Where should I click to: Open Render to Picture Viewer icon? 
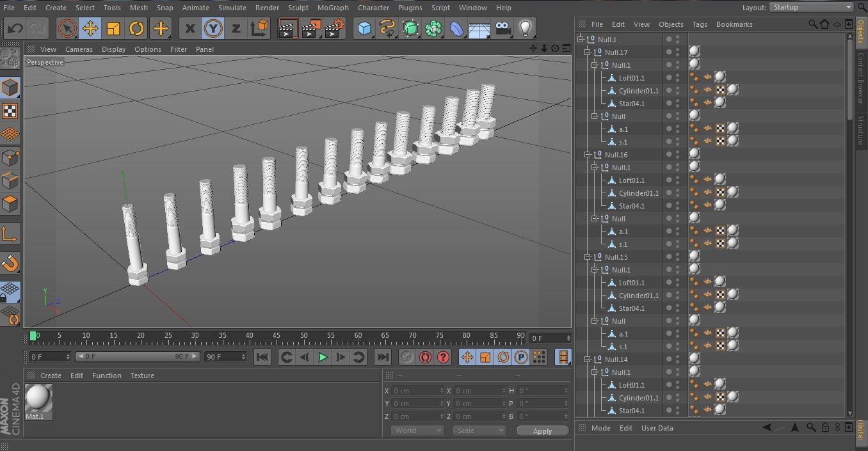(311, 28)
